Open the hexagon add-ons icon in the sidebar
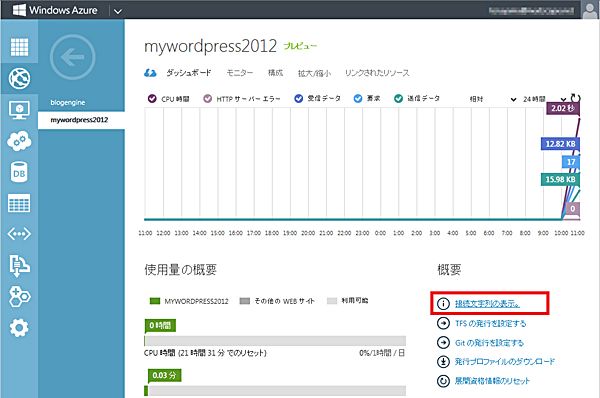Image resolution: width=600 pixels, height=398 pixels. pyautogui.click(x=19, y=297)
